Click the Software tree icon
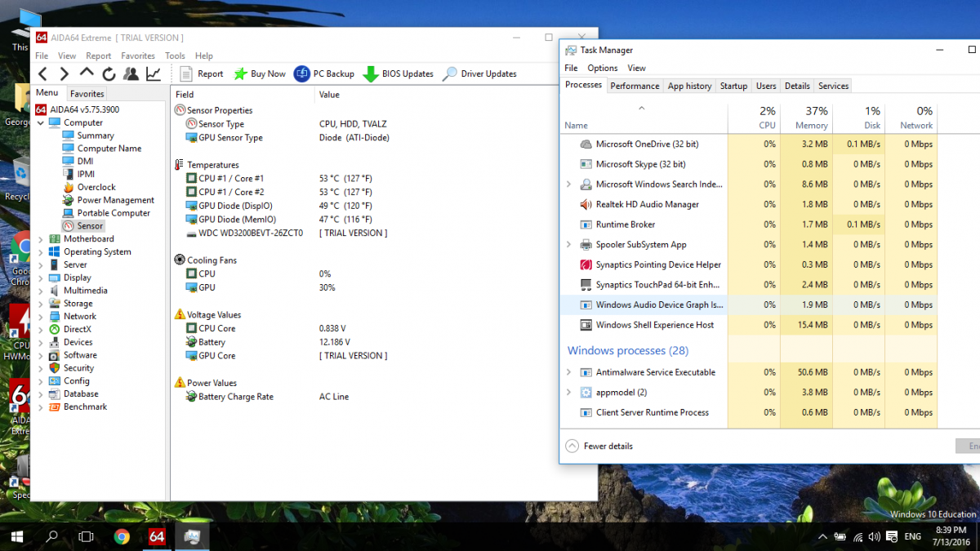 55,355
